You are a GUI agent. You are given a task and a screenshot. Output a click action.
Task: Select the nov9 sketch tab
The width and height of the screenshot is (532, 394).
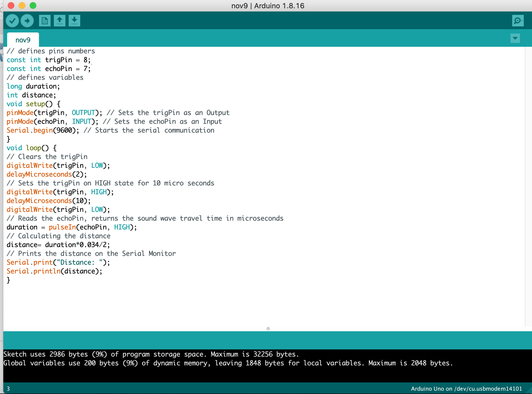(x=23, y=40)
